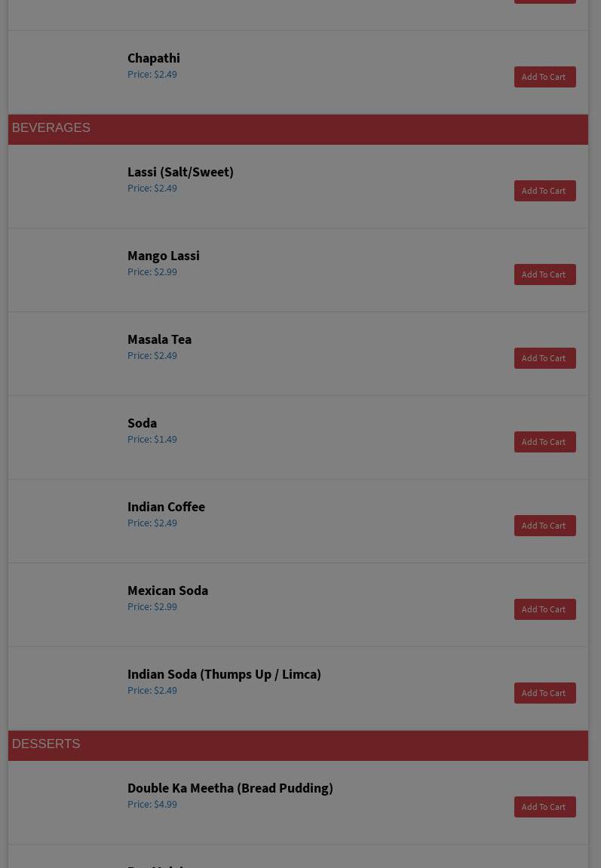Screen dimensions: 601x868
Task: Open the Mango Lassi item title
Action: click(x=164, y=256)
